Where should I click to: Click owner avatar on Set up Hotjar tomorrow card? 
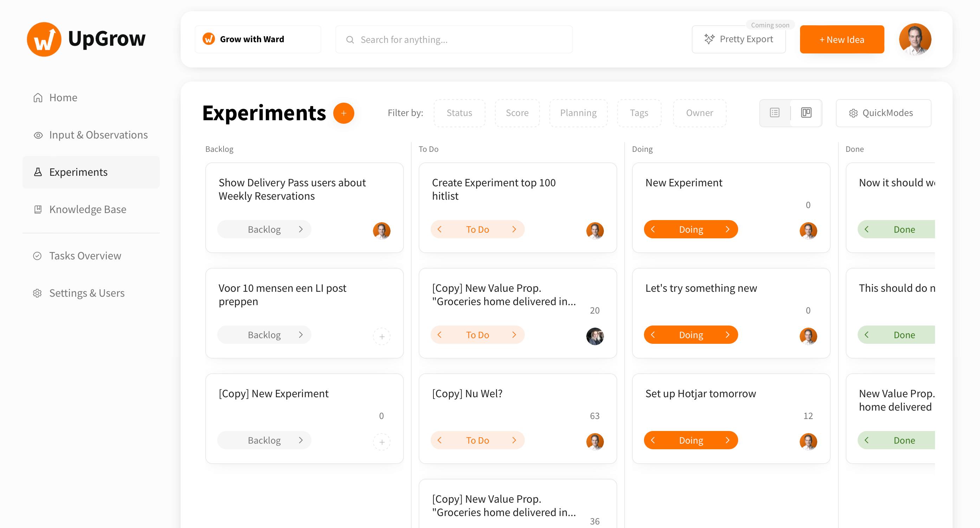point(808,442)
